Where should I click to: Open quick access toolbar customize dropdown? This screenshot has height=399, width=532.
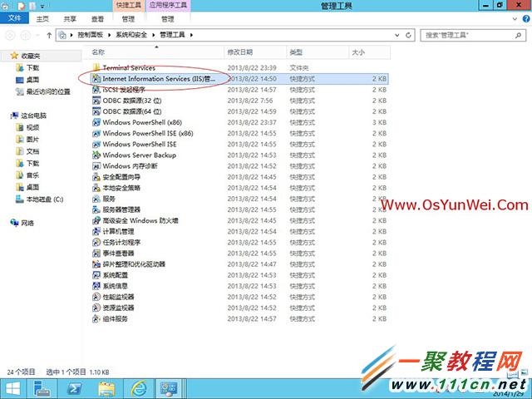tap(42, 6)
